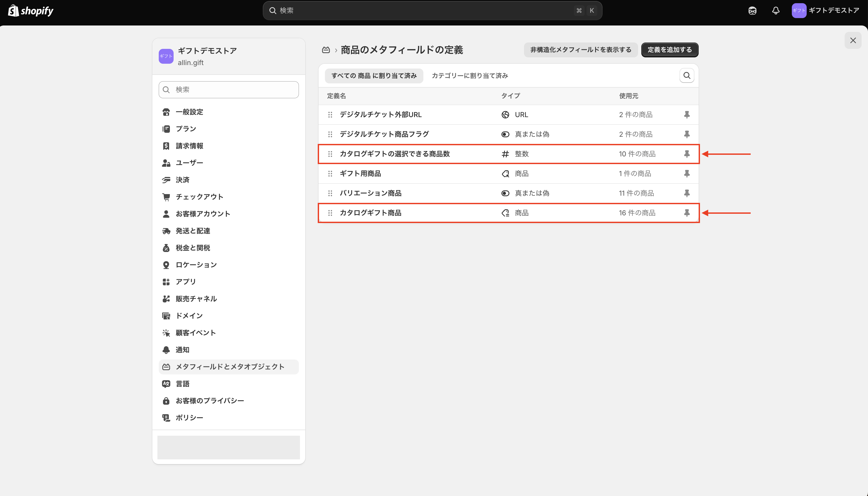The width and height of the screenshot is (868, 496).
Task: Click "11 件の商品" usage text
Action: click(x=636, y=193)
